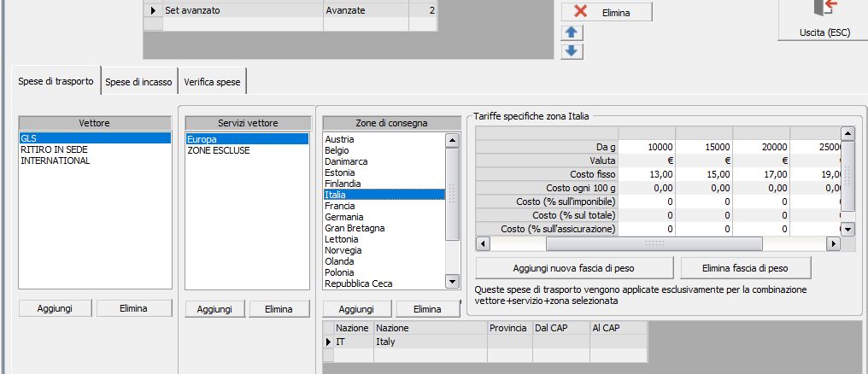This screenshot has width=868, height=374.
Task: Click right scroll arrow of tariff grid
Action: click(833, 243)
